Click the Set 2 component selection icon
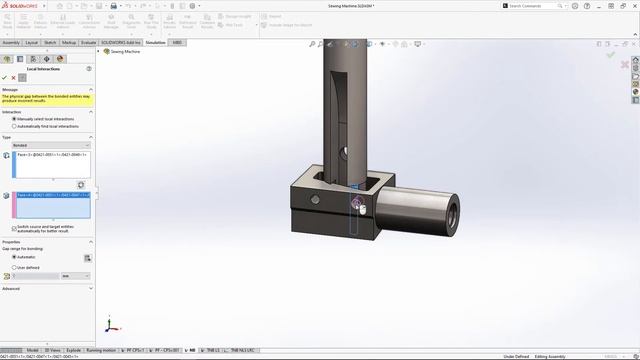Viewport: 640px width, 360px height. click(6, 196)
